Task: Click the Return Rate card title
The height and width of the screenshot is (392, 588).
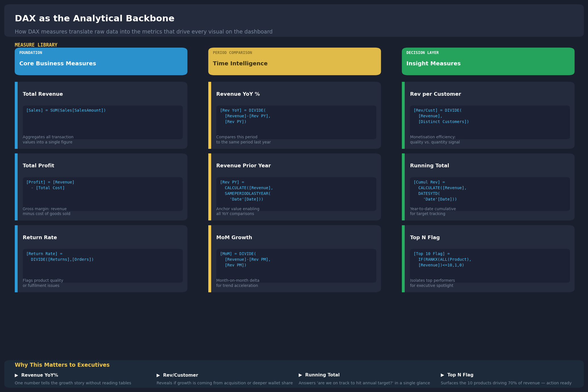Action: pyautogui.click(x=40, y=237)
